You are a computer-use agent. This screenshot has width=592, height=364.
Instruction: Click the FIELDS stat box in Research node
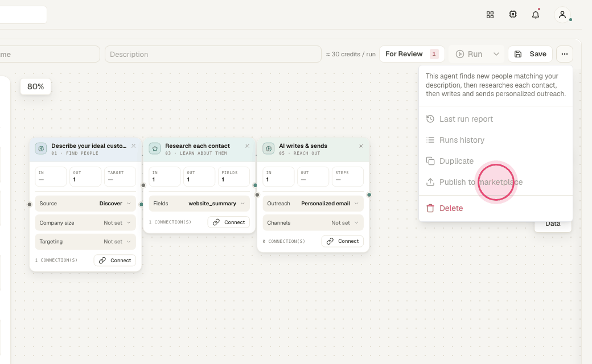coord(234,176)
